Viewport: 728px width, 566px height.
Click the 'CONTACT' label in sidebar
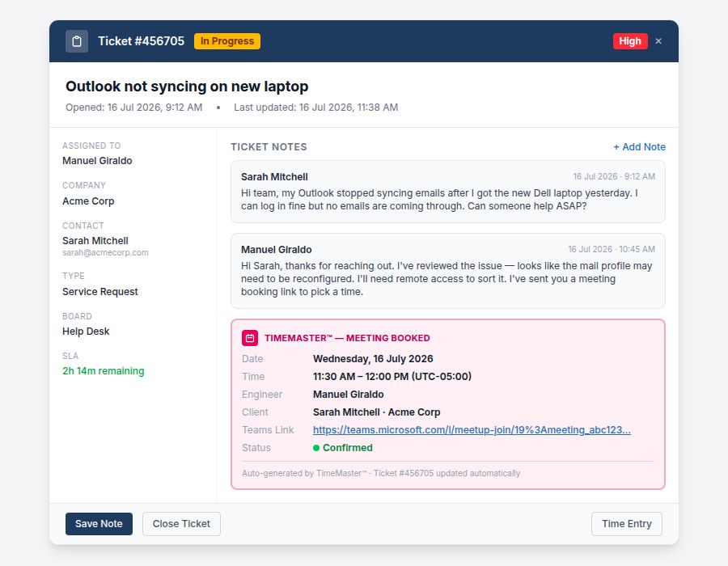[83, 226]
